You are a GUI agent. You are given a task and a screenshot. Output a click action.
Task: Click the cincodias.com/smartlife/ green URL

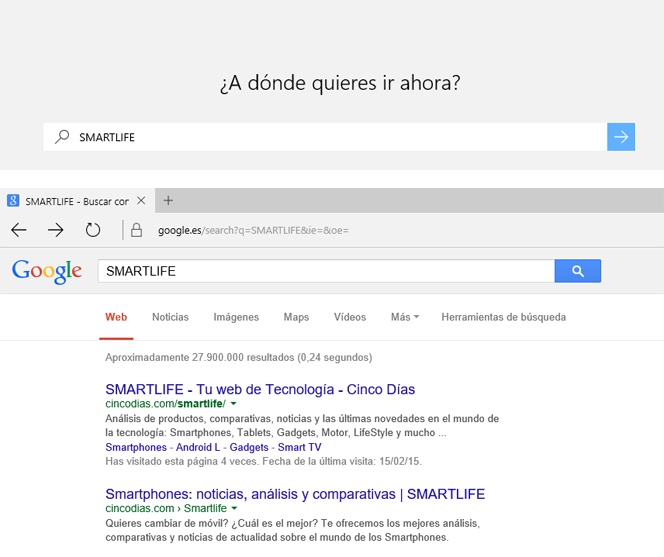pyautogui.click(x=166, y=404)
